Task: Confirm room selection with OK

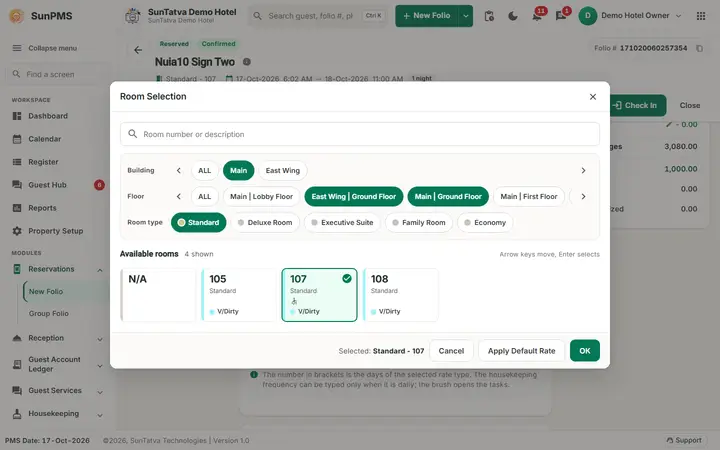Action: point(585,351)
